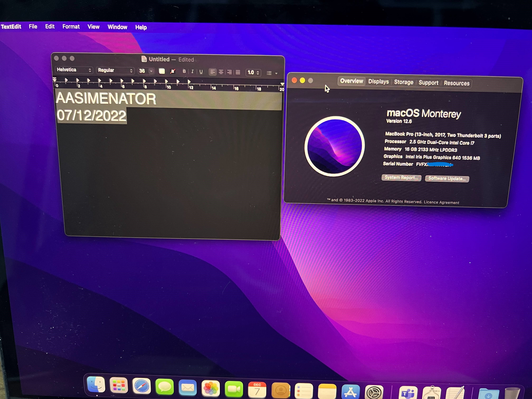The height and width of the screenshot is (399, 532).
Task: Center text alignment in TextEdit toolbar
Action: [221, 72]
